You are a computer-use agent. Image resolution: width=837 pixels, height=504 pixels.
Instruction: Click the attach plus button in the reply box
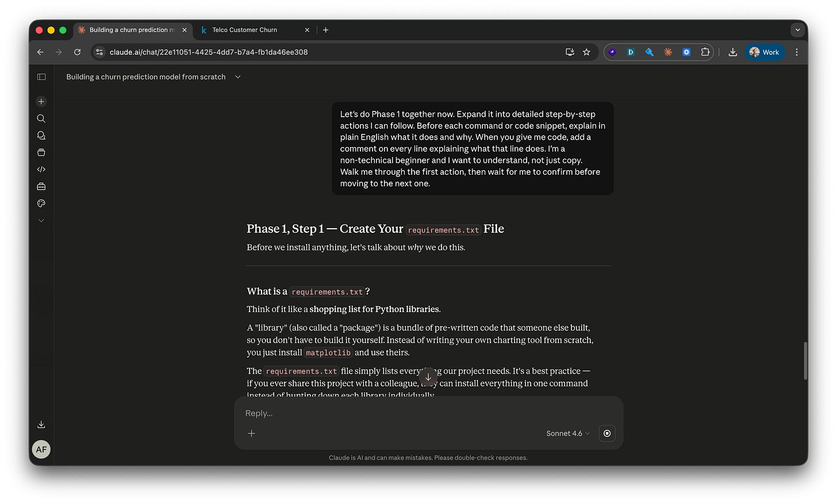coord(251,433)
